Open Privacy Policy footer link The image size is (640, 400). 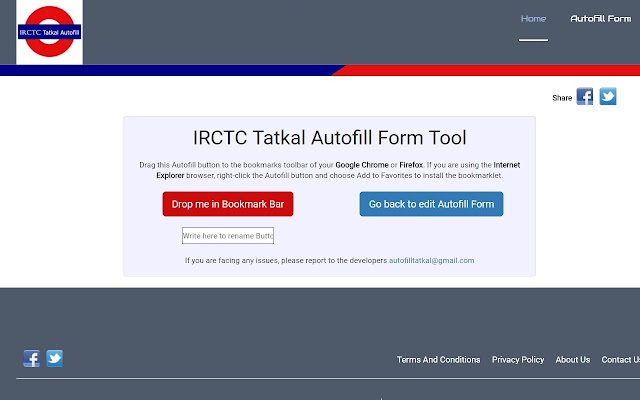point(518,360)
